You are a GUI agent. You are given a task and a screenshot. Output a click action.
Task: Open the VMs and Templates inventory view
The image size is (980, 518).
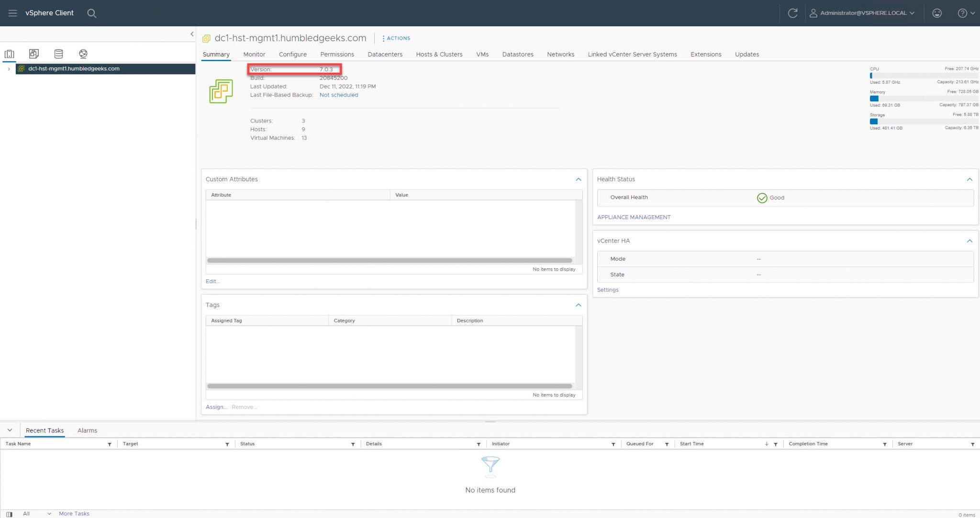tap(33, 54)
